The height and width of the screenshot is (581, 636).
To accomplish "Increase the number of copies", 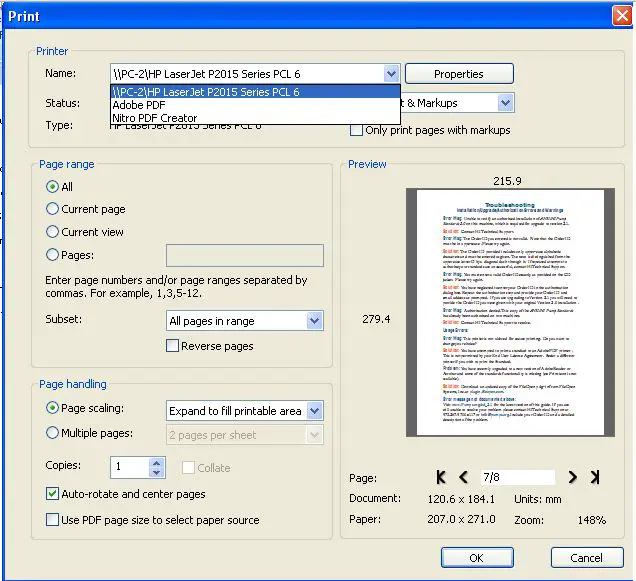I will tap(157, 463).
